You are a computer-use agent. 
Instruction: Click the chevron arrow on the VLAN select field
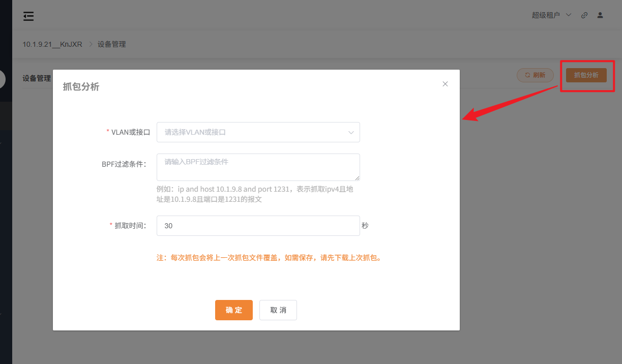(351, 132)
